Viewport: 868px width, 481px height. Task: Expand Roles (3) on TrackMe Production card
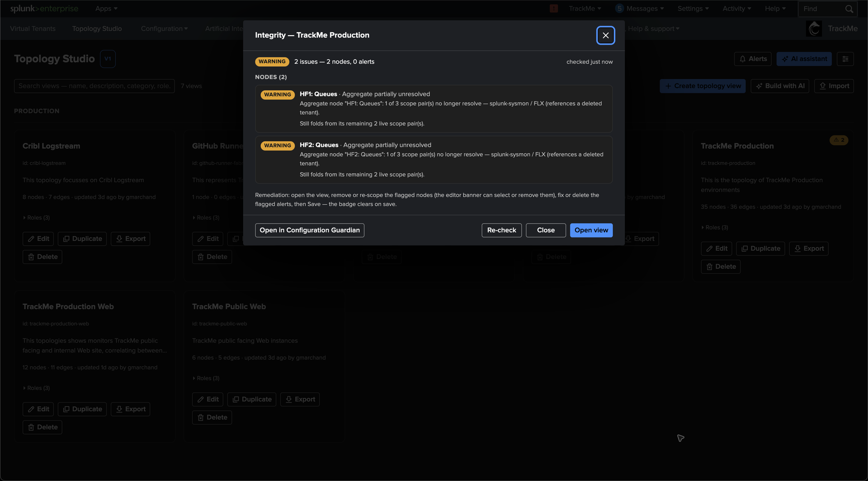714,228
